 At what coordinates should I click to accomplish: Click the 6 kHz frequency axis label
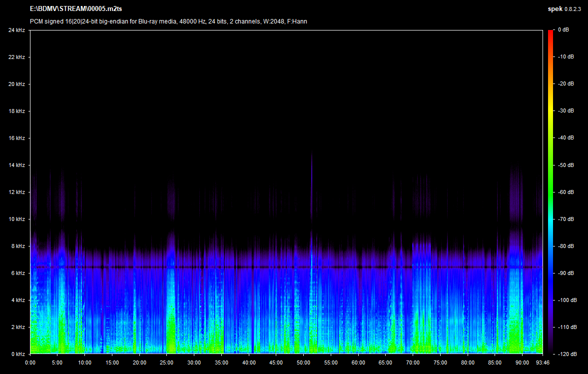(18, 273)
